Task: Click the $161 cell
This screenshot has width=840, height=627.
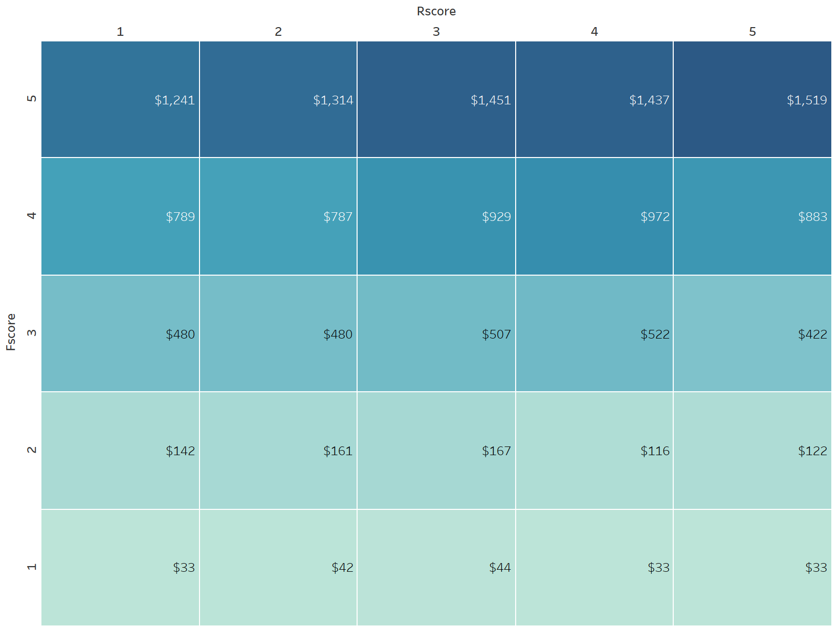Action: click(278, 451)
